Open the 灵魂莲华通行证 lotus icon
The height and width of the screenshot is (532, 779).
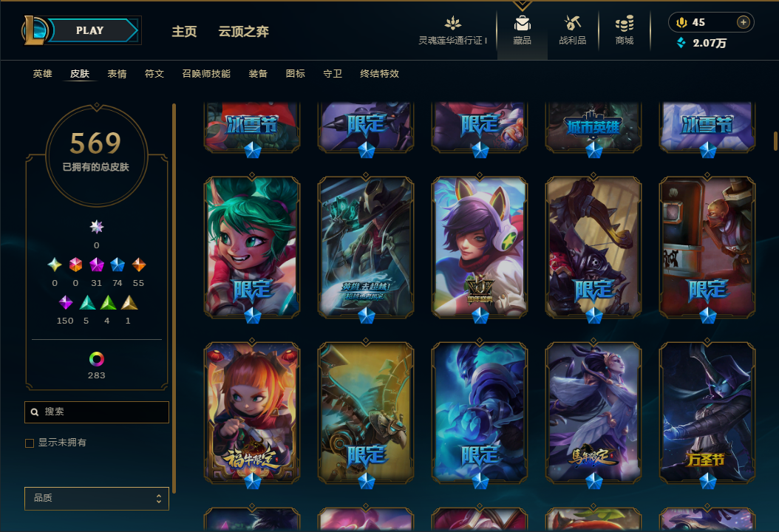pos(452,24)
